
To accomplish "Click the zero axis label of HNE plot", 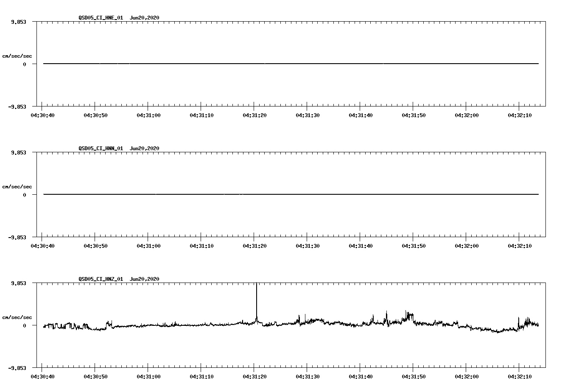I will point(25,64).
